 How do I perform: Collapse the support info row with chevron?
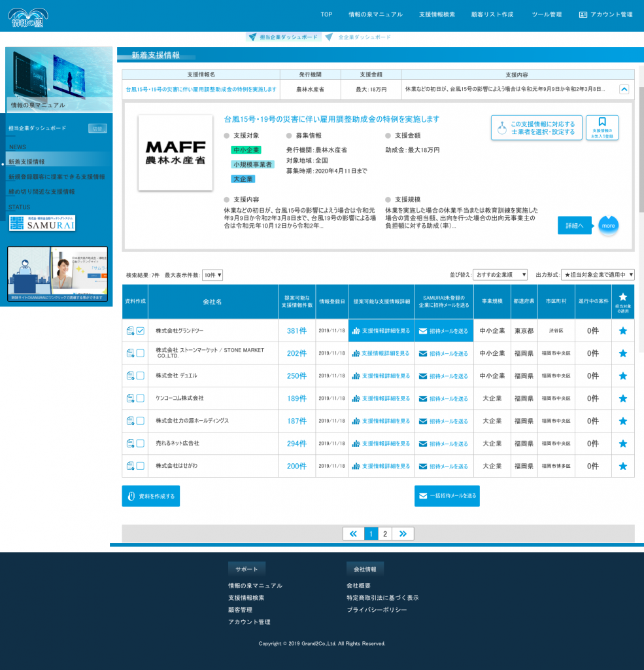click(624, 89)
